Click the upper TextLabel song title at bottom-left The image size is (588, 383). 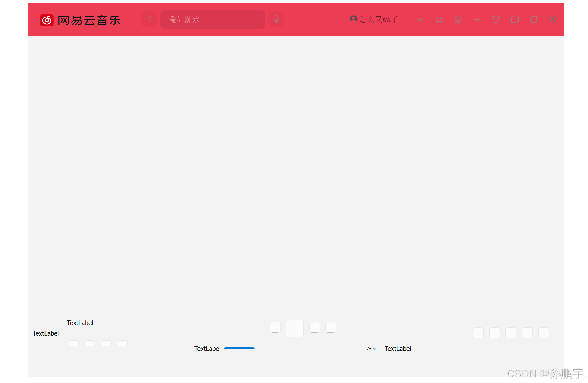pos(80,323)
